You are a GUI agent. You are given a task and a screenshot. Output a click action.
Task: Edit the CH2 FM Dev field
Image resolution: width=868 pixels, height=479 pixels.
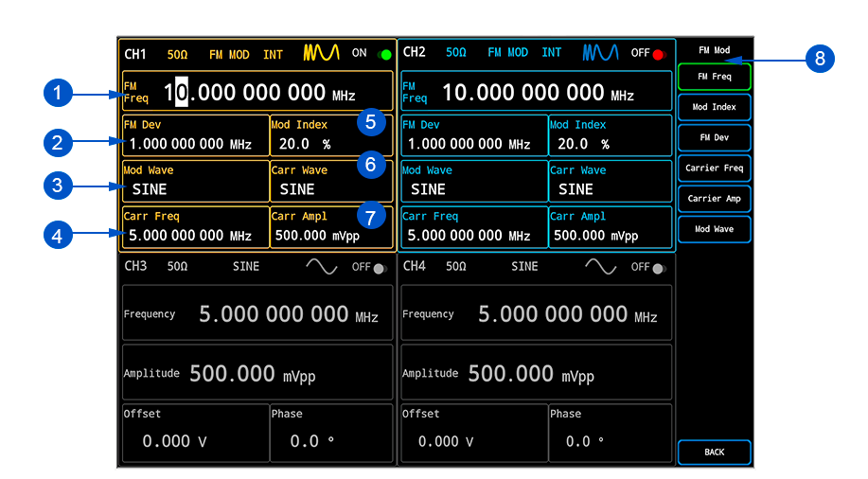pos(474,135)
